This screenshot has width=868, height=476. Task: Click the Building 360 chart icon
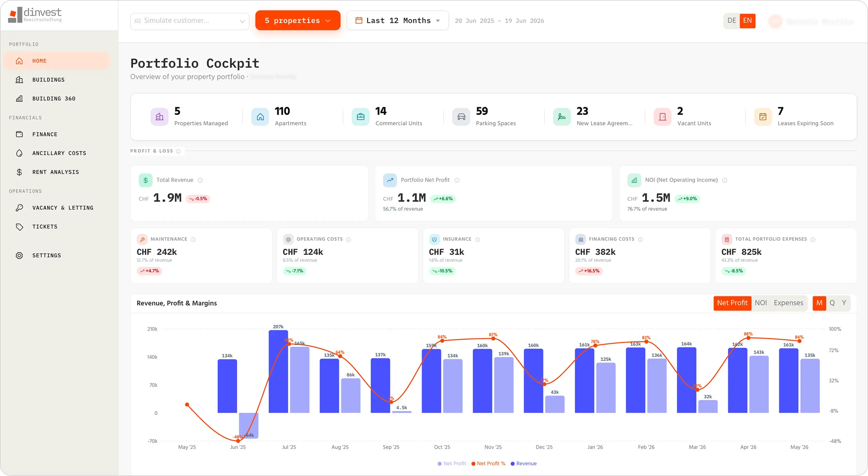click(x=19, y=99)
